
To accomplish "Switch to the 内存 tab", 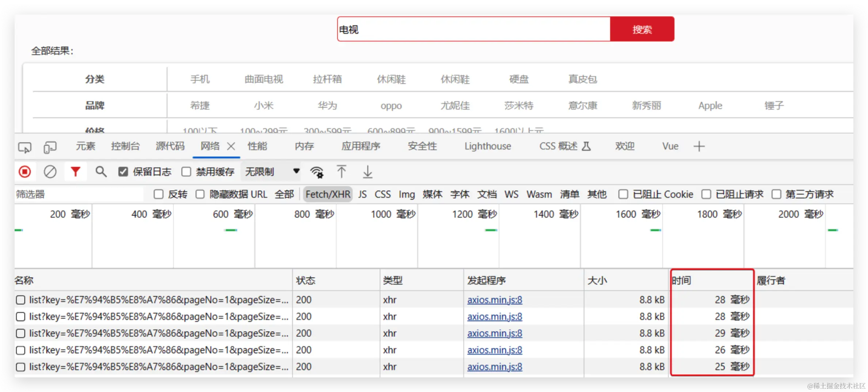I will click(x=304, y=146).
